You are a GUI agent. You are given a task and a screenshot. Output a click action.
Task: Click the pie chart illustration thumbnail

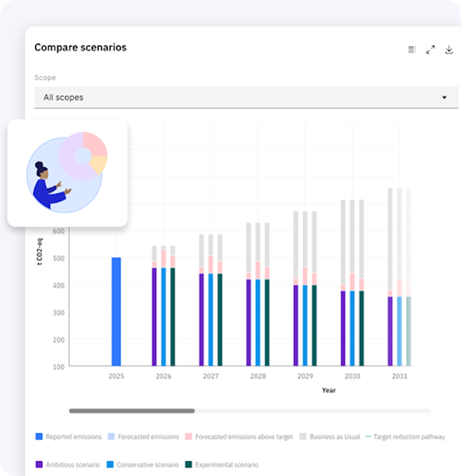pyautogui.click(x=67, y=173)
